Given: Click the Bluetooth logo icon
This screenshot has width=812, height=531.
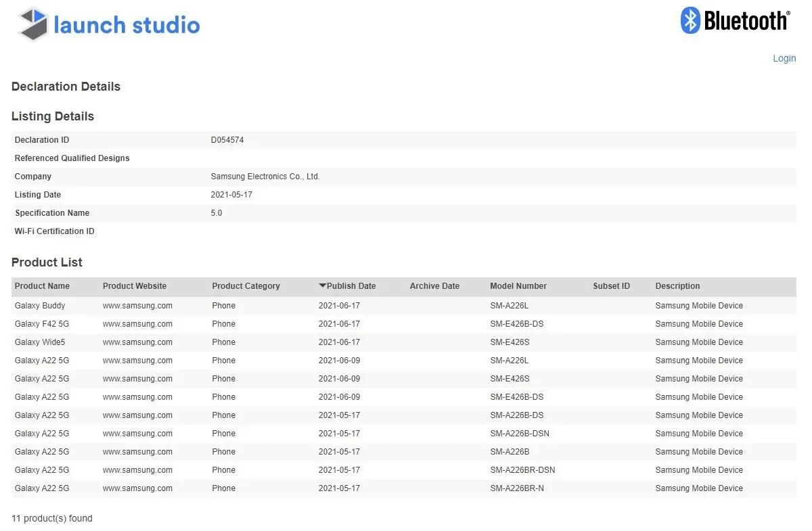Looking at the screenshot, I should coord(690,20).
